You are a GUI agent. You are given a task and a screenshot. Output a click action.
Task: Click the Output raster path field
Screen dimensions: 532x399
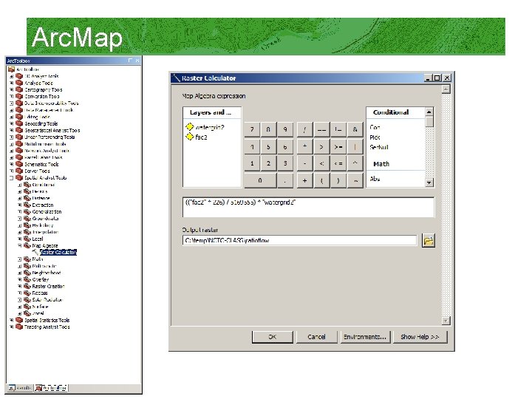click(x=299, y=240)
